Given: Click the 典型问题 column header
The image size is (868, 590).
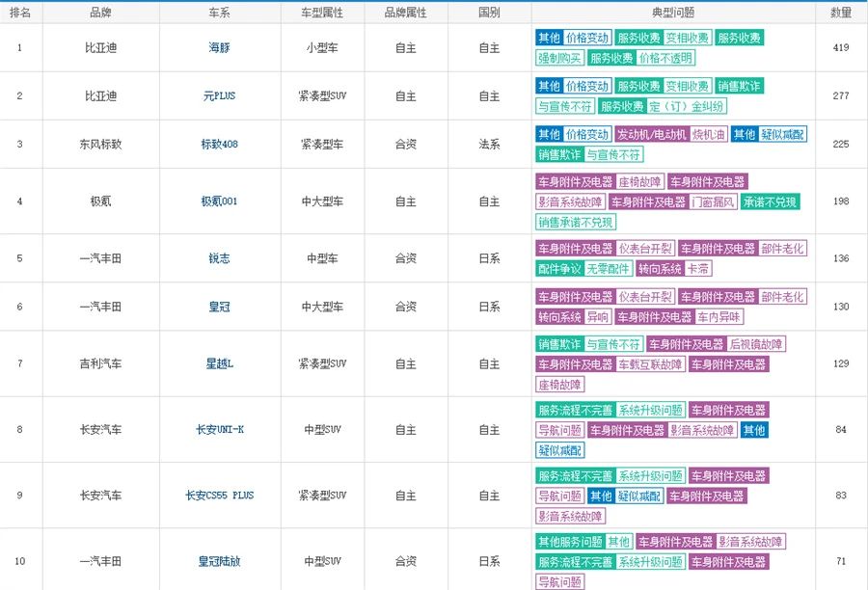Looking at the screenshot, I should [673, 13].
